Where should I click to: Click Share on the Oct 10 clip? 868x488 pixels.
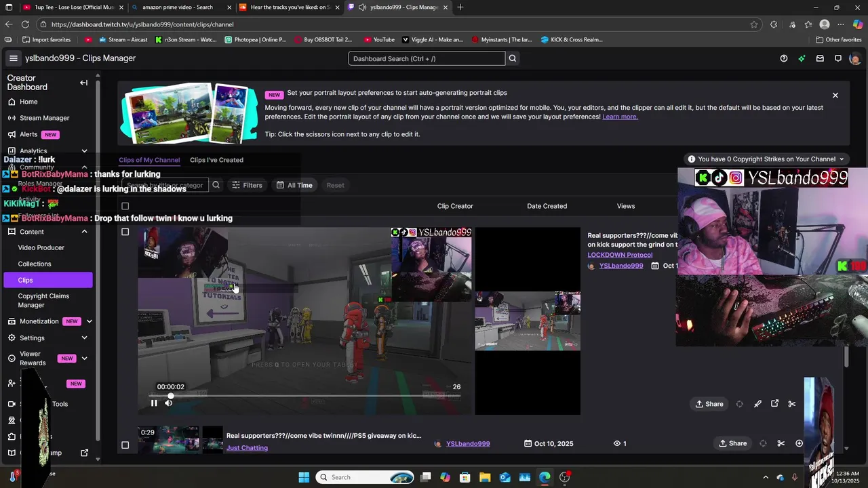coord(732,443)
